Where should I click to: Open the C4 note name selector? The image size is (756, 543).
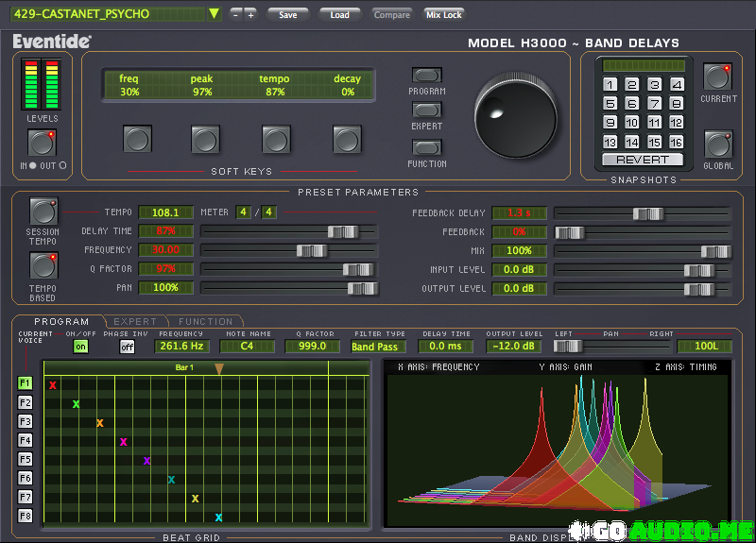tap(246, 347)
